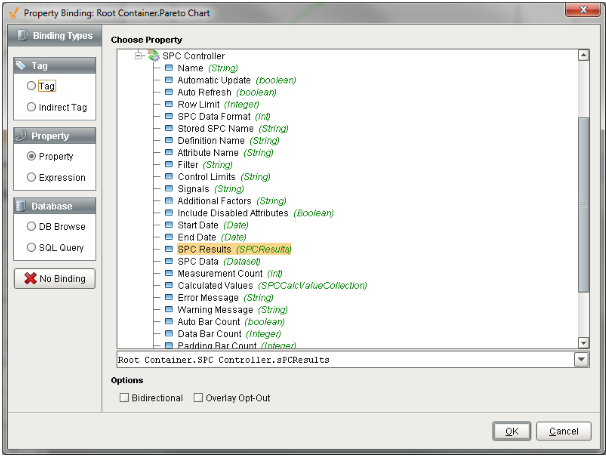The width and height of the screenshot is (606, 457).
Task: Open the property path dropdown arrow
Action: (x=581, y=360)
